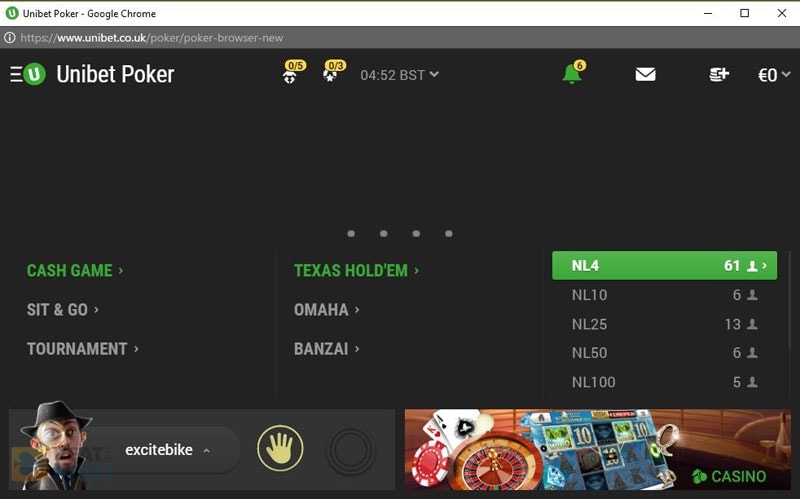Expand the excitebike profile menu
Screen dimensions: 800x499
click(168, 450)
